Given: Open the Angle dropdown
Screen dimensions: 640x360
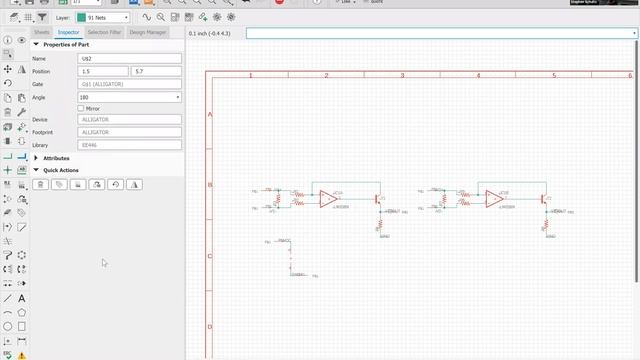Looking at the screenshot, I should [178, 97].
